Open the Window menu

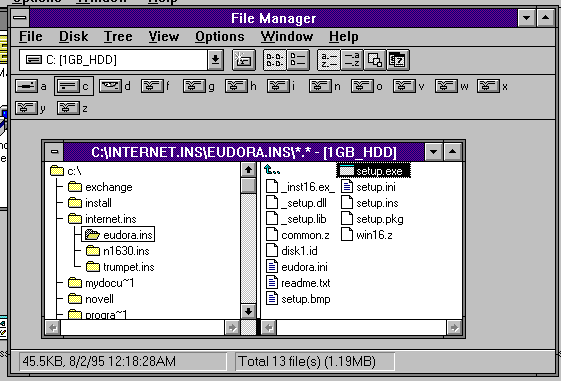[287, 36]
